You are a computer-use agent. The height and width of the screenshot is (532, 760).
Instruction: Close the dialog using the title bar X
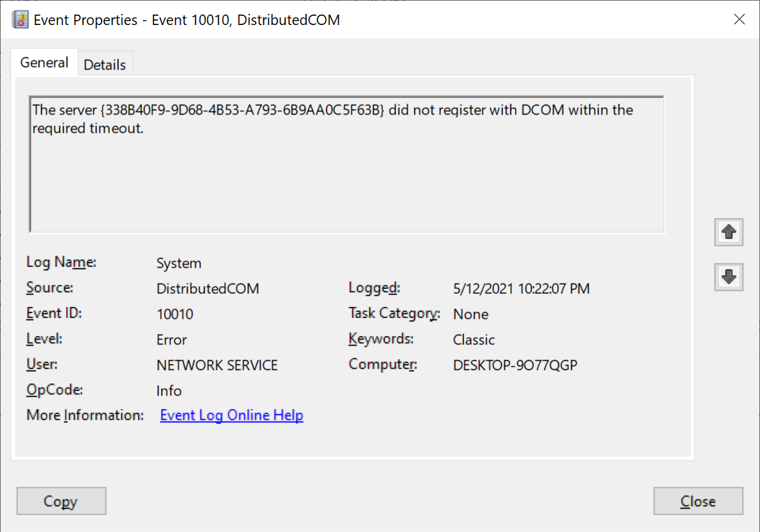[x=740, y=19]
